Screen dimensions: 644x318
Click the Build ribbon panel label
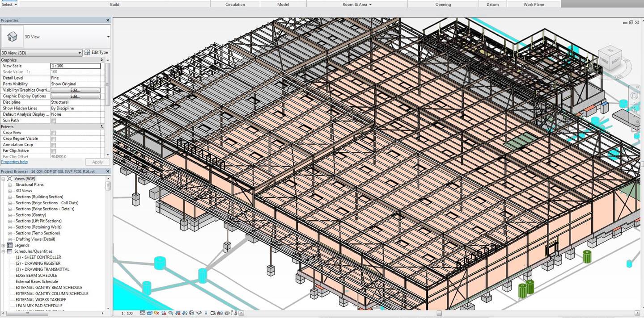(x=115, y=4)
